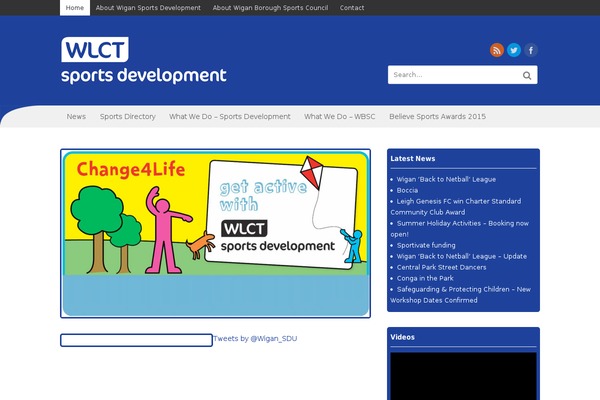Click the WLCT sports development logo
The image size is (600, 400).
(x=143, y=61)
